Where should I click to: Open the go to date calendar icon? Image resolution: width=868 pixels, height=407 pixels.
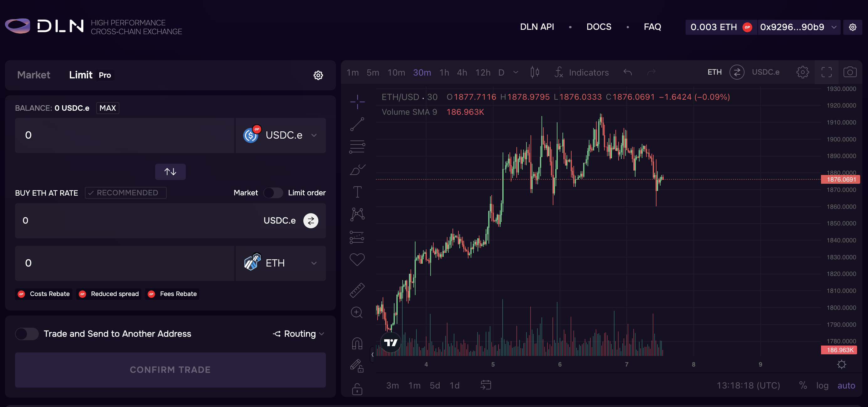(486, 385)
